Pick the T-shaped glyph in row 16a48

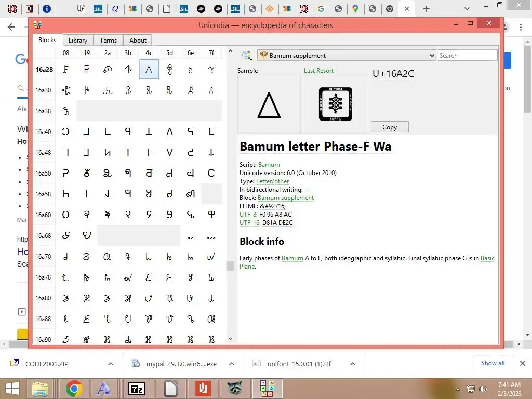[x=128, y=152]
